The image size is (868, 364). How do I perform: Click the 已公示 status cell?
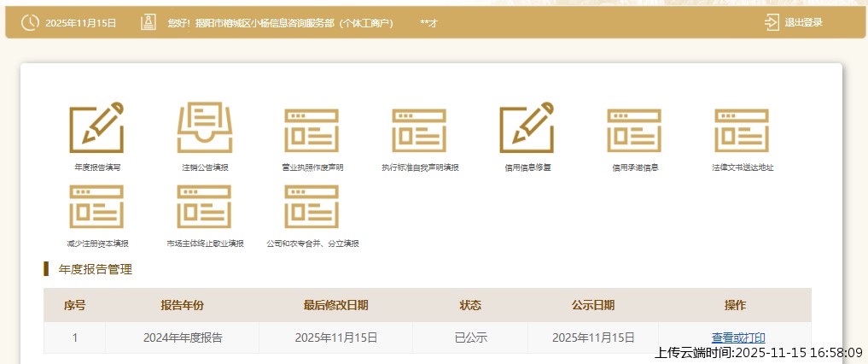pyautogui.click(x=470, y=338)
